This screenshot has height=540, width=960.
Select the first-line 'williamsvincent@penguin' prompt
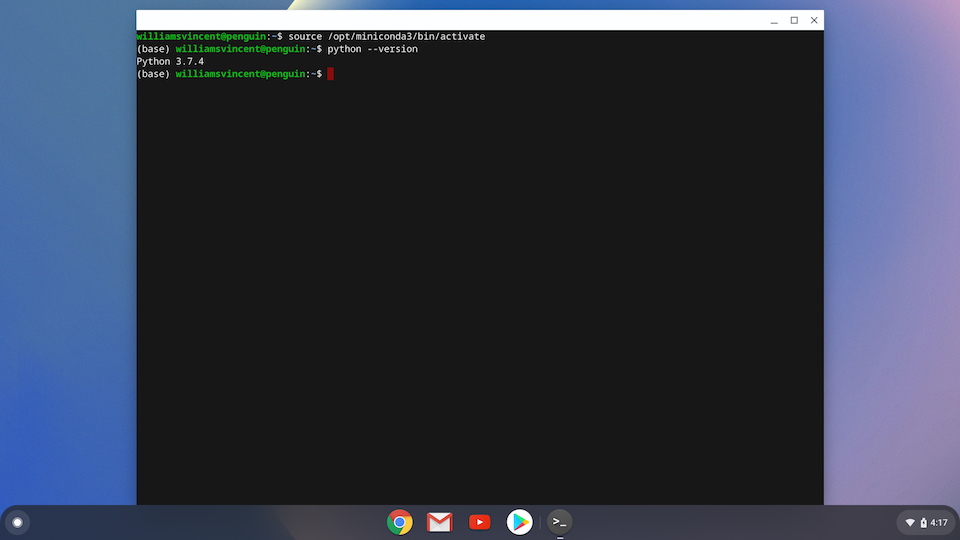click(201, 37)
